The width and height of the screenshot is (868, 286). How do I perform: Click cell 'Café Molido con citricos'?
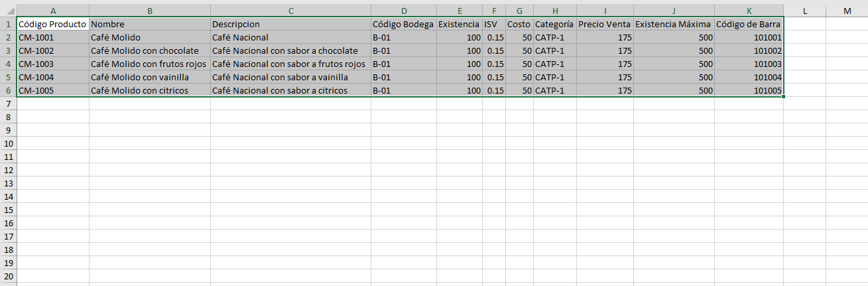click(x=150, y=90)
